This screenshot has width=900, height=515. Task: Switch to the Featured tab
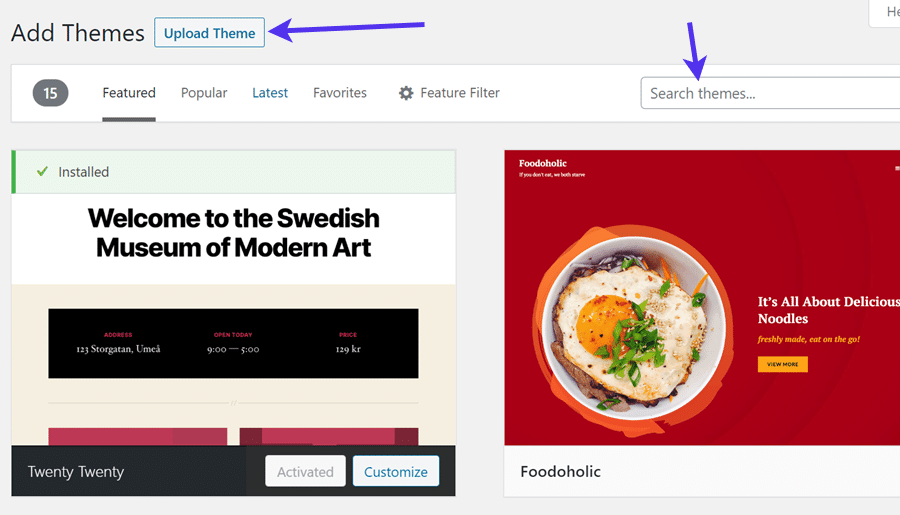click(129, 93)
